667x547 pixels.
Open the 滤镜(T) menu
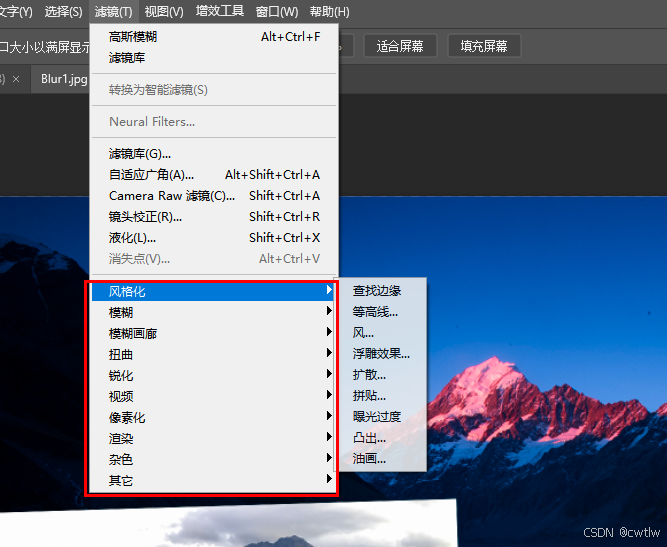click(x=114, y=11)
